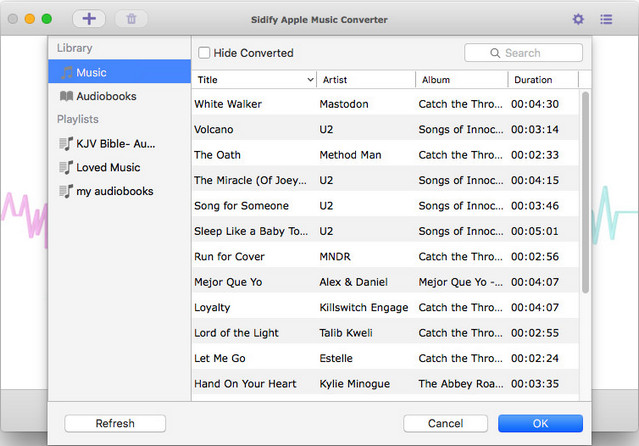The height and width of the screenshot is (446, 639).
Task: Click the book icon beside Audiobooks
Action: 66,96
